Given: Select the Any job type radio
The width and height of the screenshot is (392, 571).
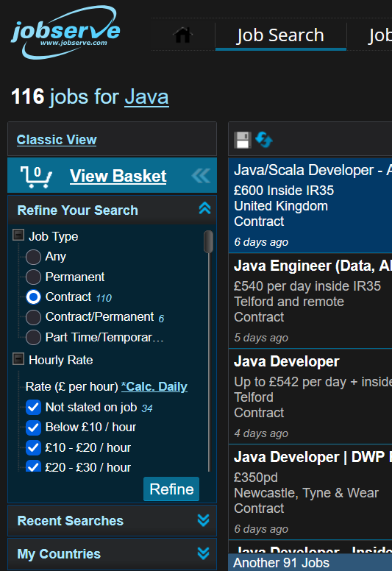Looking at the screenshot, I should pyautogui.click(x=34, y=257).
